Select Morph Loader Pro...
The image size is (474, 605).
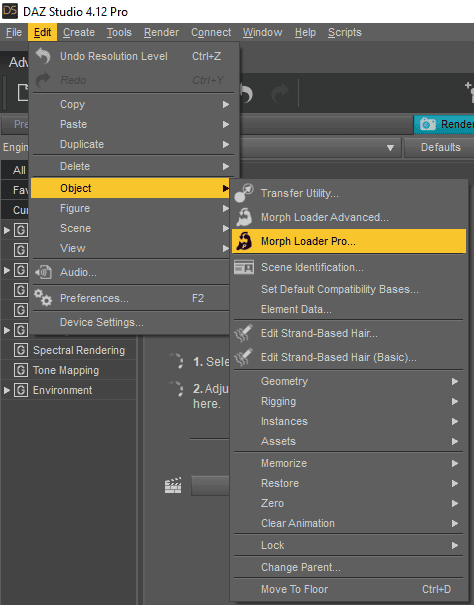[x=349, y=241]
